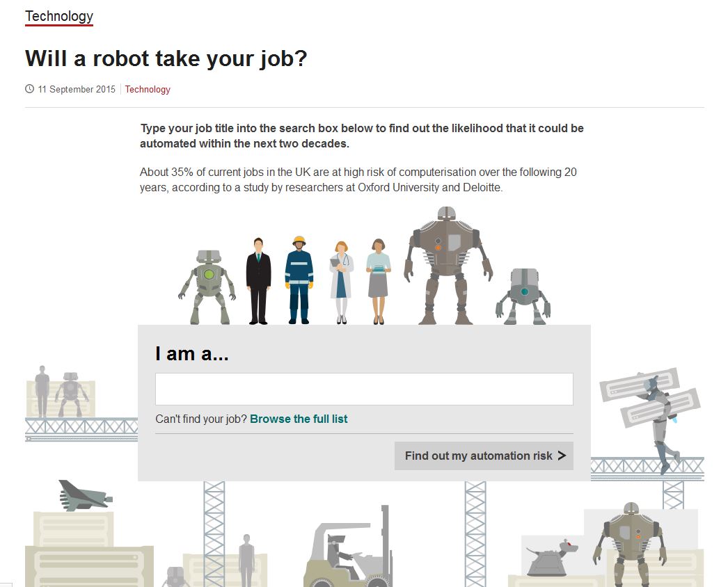Screen dimensions: 728x587
Task: Click the clock icon next to the date
Action: 29,89
